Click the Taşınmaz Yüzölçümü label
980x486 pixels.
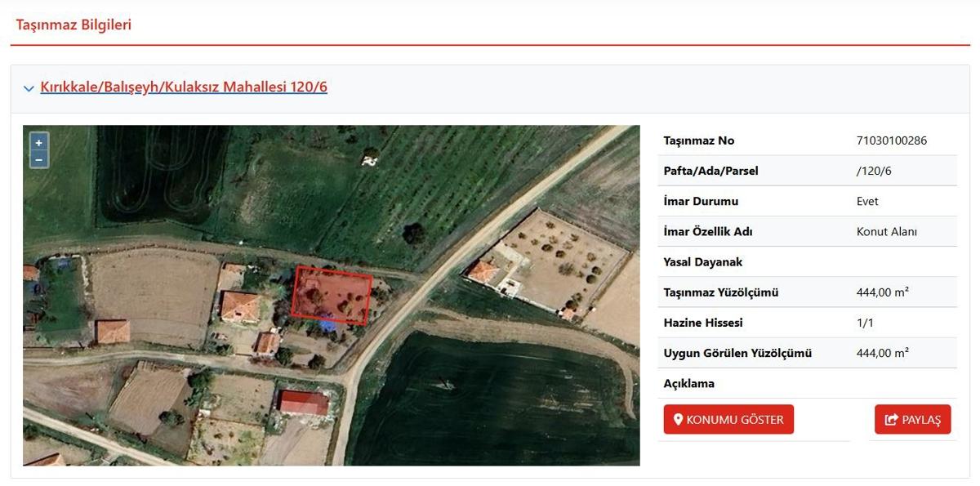pos(721,292)
